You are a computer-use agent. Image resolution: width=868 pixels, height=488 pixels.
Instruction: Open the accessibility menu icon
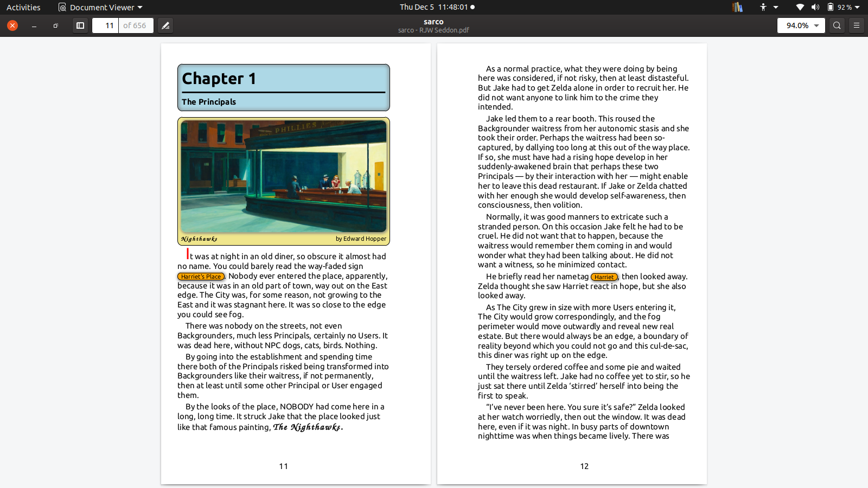point(763,7)
